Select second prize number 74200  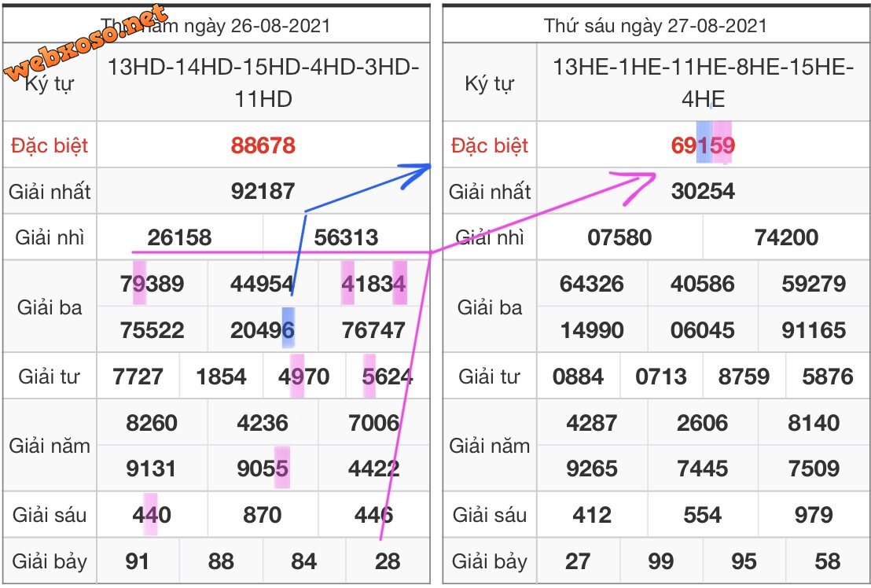786,237
